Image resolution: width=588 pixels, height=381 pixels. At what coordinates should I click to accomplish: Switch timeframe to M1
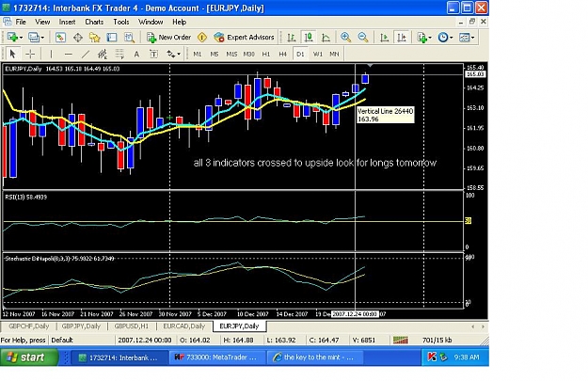pyautogui.click(x=198, y=54)
